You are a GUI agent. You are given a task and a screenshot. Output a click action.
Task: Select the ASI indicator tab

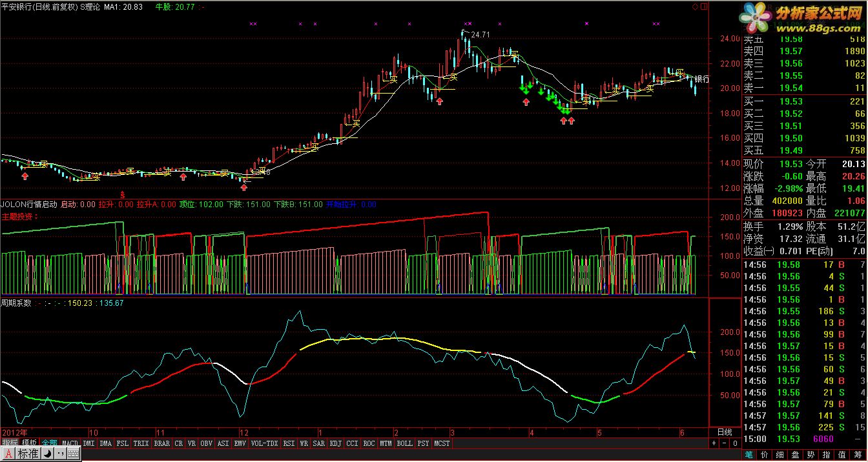[x=223, y=443]
